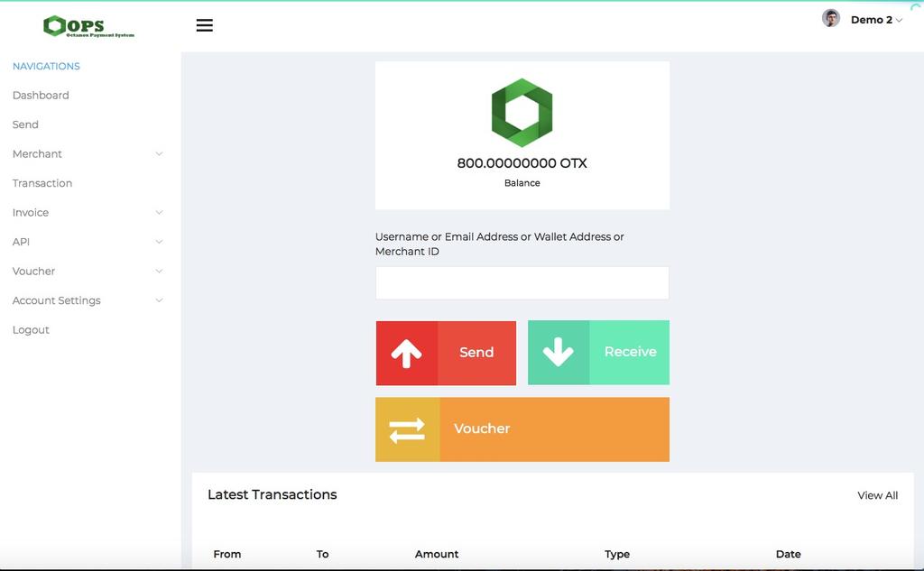Image resolution: width=924 pixels, height=571 pixels.
Task: Focus the username or wallet address field
Action: 522,283
